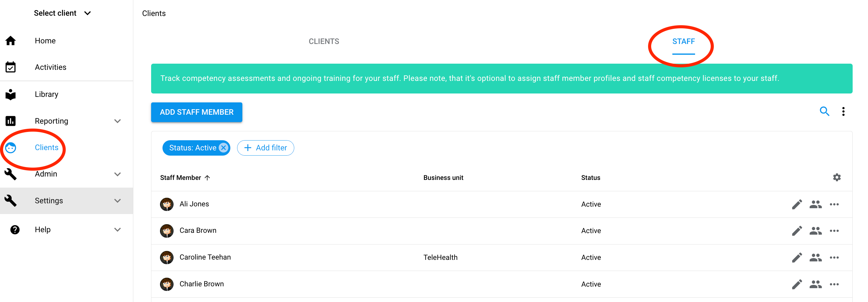
Task: Click Ali Jones avatar thumbnail
Action: [x=166, y=204]
